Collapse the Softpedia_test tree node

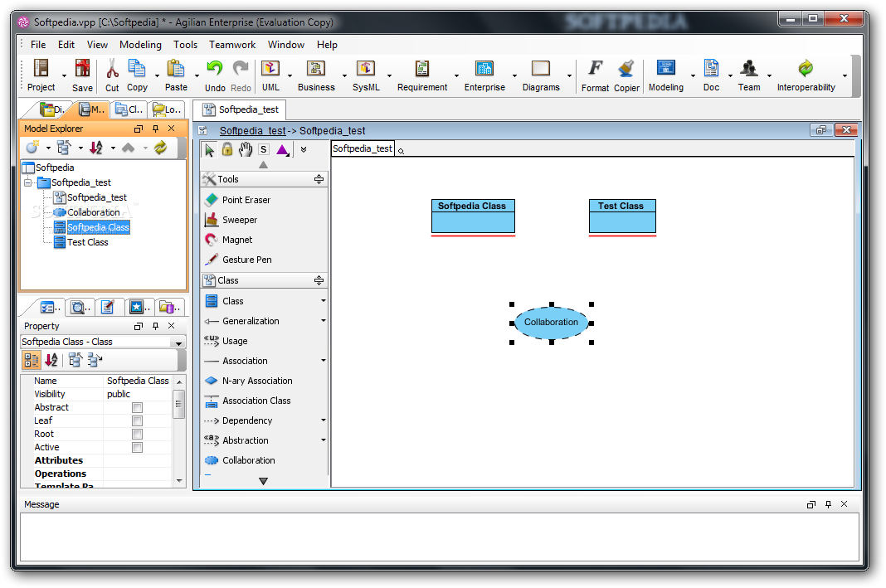coord(27,182)
